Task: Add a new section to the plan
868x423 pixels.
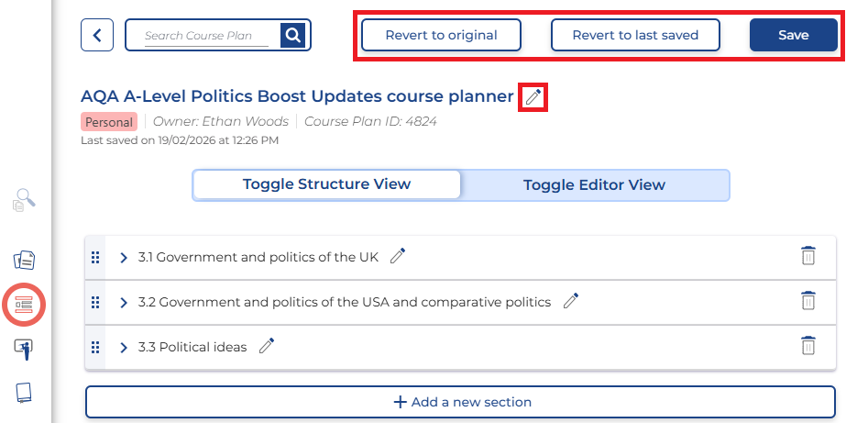Action: point(460,402)
